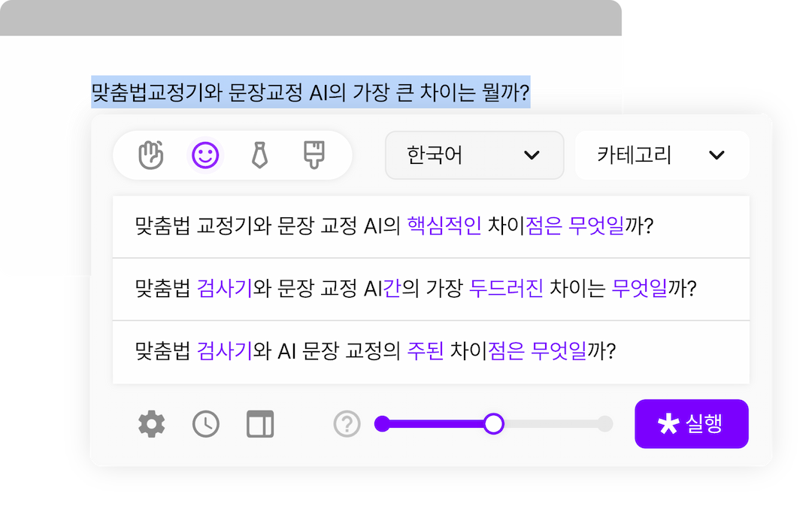
Task: Click the gray bar at the top
Action: click(x=311, y=17)
